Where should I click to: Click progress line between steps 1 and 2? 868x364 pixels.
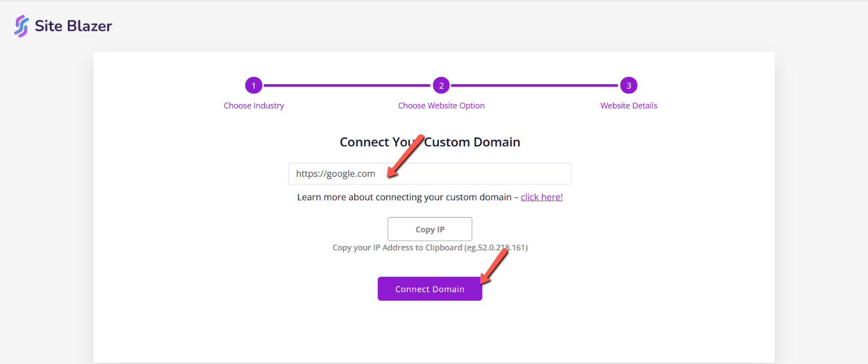(347, 86)
